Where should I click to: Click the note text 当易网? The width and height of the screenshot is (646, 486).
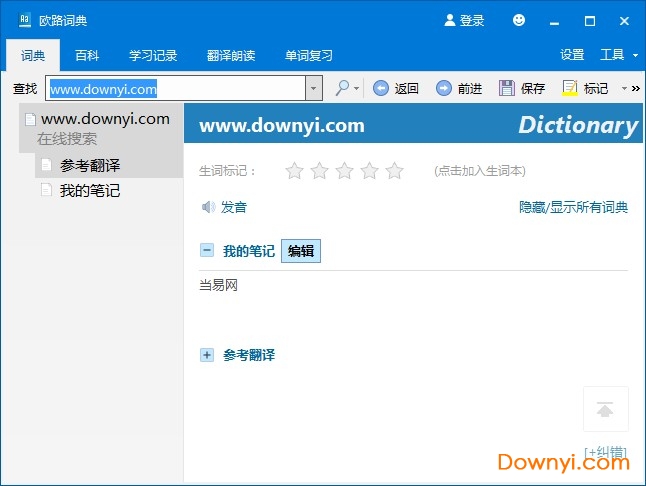coord(218,285)
